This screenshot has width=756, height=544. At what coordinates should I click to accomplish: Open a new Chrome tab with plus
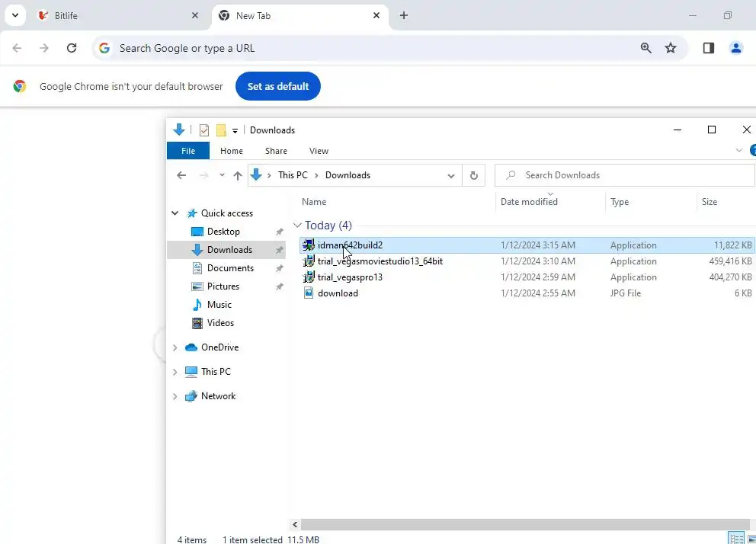point(404,15)
